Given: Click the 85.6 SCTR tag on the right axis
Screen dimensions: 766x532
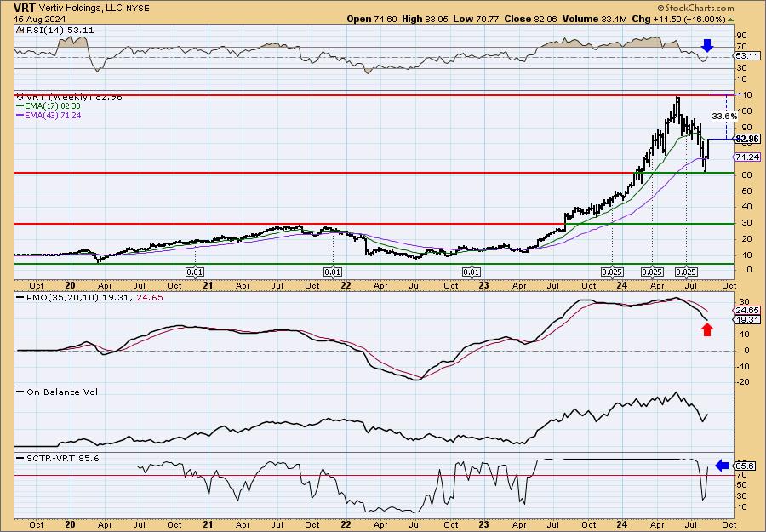Looking at the screenshot, I should coord(745,466).
